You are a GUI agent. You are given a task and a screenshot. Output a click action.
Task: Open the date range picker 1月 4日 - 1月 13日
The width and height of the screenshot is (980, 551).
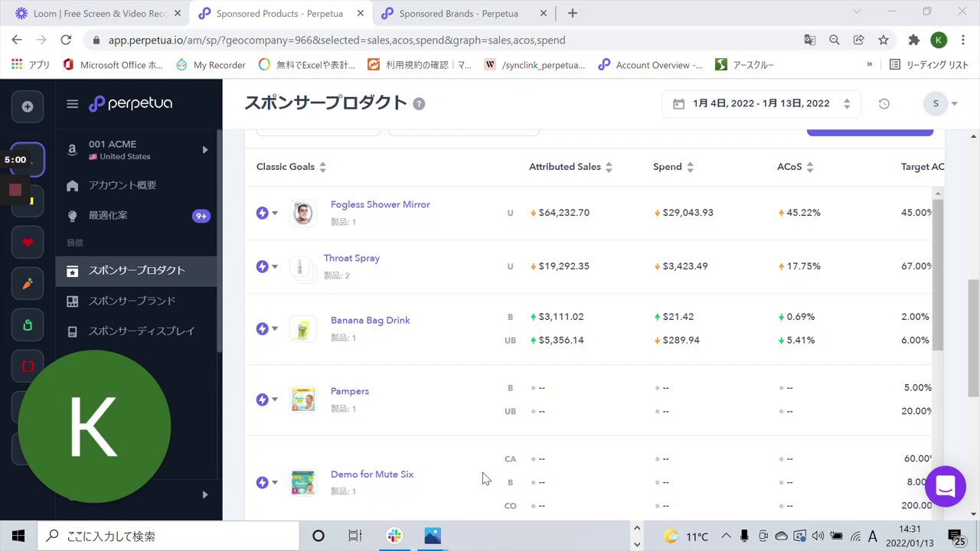761,104
